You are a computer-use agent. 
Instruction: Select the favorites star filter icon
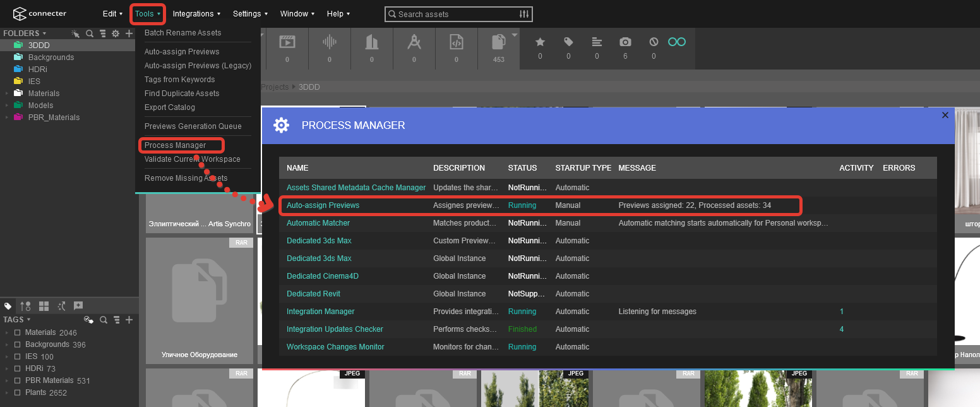[x=540, y=42]
